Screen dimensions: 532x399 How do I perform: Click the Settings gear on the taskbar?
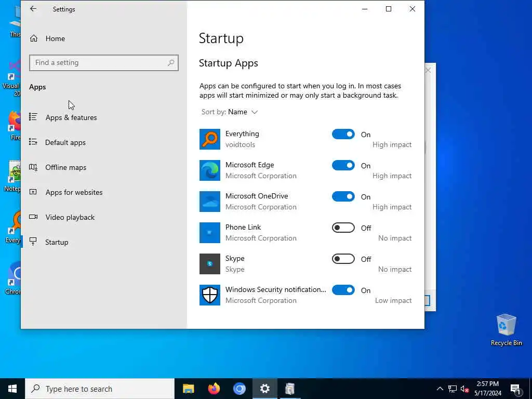pyautogui.click(x=264, y=389)
